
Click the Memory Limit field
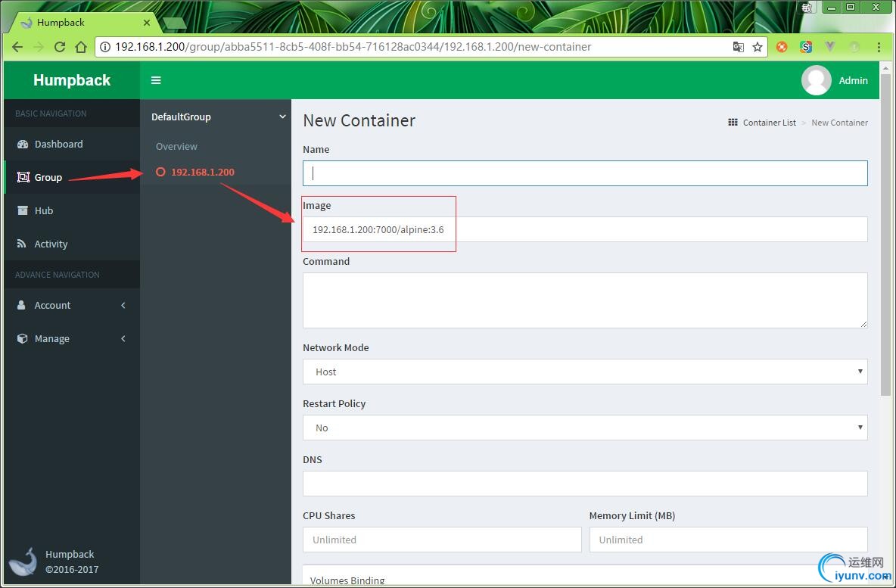pos(729,540)
